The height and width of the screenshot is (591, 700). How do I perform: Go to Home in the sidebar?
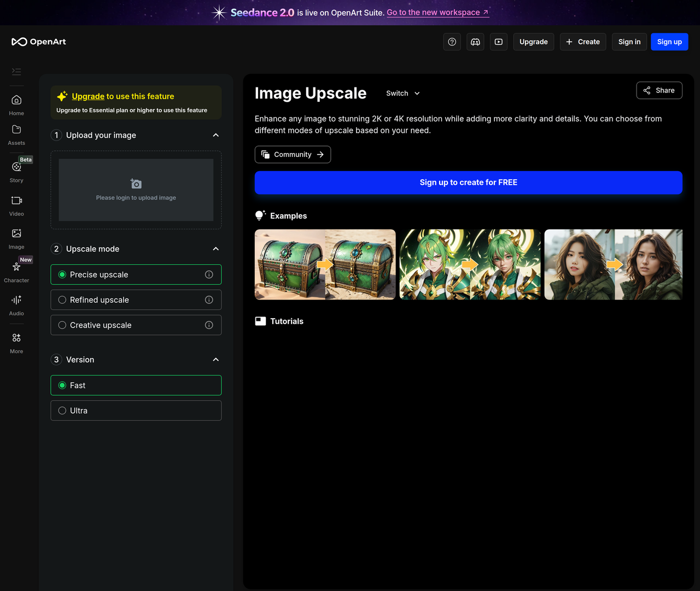16,105
